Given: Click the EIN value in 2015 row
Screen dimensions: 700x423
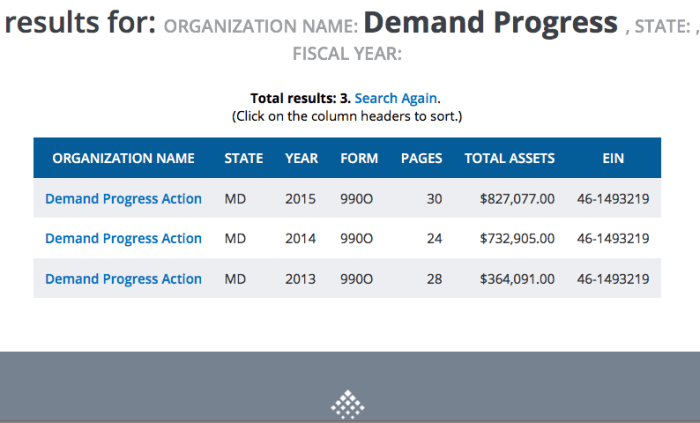Looking at the screenshot, I should 613,199.
